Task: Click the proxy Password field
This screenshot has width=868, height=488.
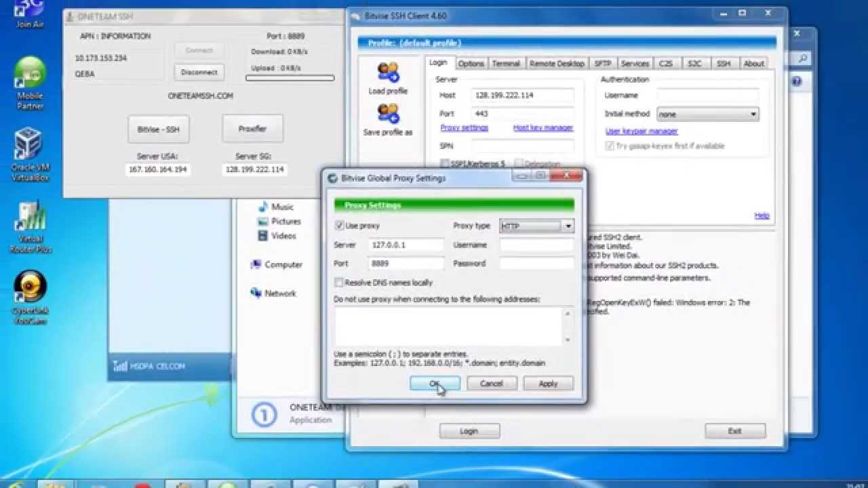Action: click(x=537, y=264)
